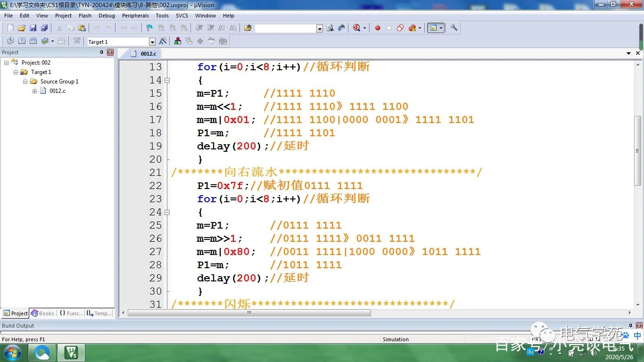Screen dimensions: 644x362
Task: Switch to the Functions panel tab
Action: pyautogui.click(x=71, y=313)
